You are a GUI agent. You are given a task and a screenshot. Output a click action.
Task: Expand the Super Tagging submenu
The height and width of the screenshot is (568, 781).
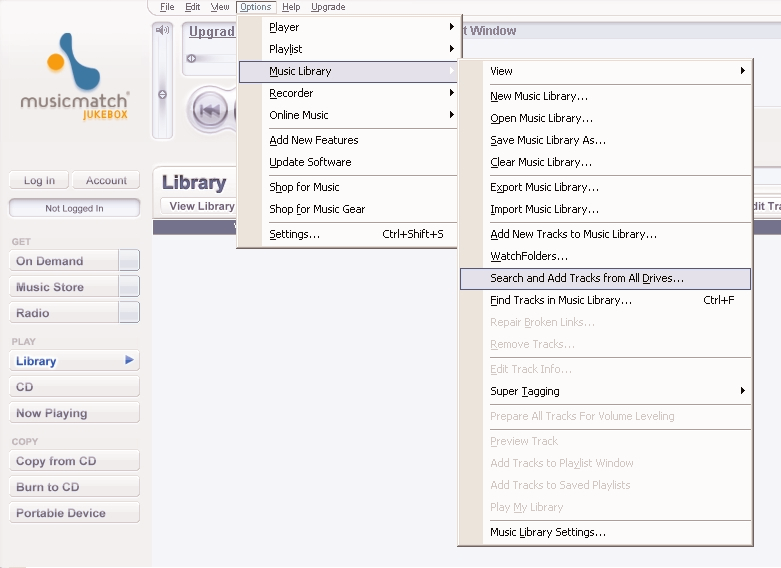pyautogui.click(x=743, y=391)
